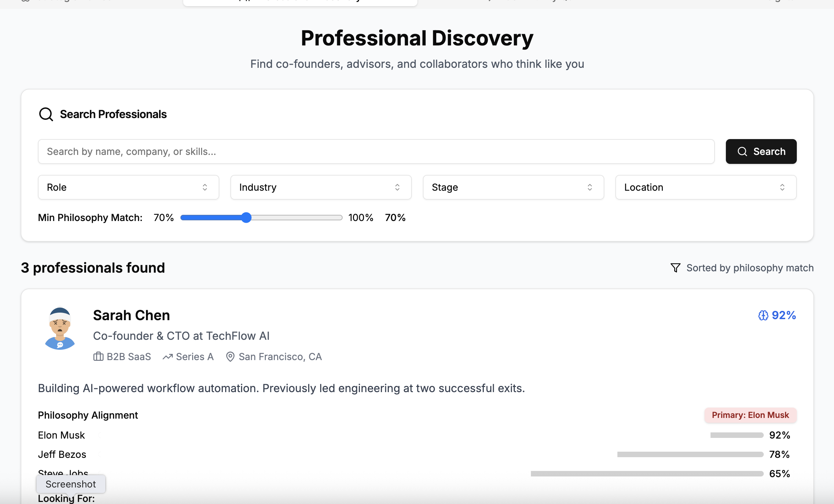The image size is (834, 504).
Task: Expand the Industry filter dropdown
Action: coord(321,187)
